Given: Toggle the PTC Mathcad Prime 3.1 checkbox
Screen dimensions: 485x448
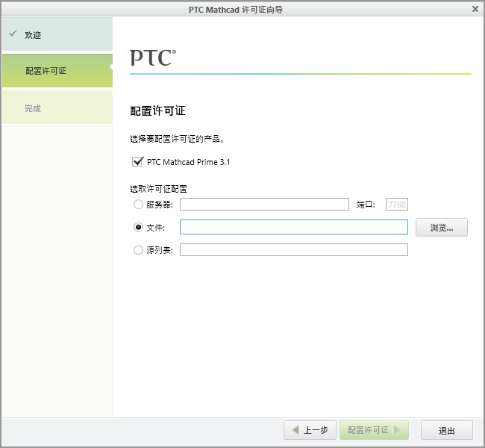Looking at the screenshot, I should coord(137,161).
